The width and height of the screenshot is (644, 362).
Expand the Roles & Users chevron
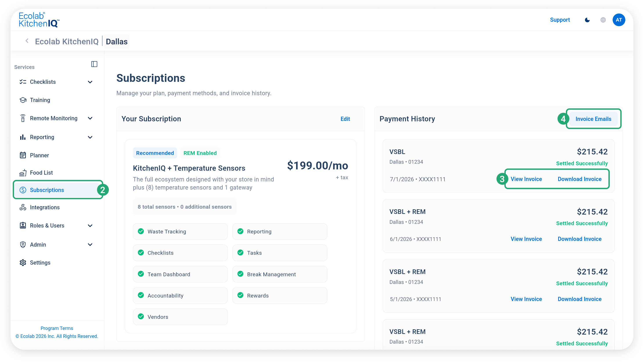pos(90,226)
